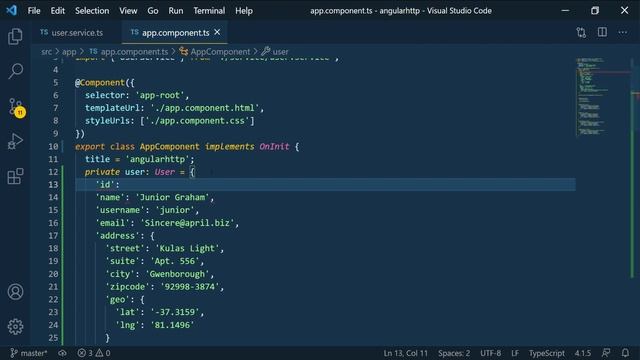Image resolution: width=640 pixels, height=360 pixels.
Task: Open the Edit menu
Action: tap(58, 11)
